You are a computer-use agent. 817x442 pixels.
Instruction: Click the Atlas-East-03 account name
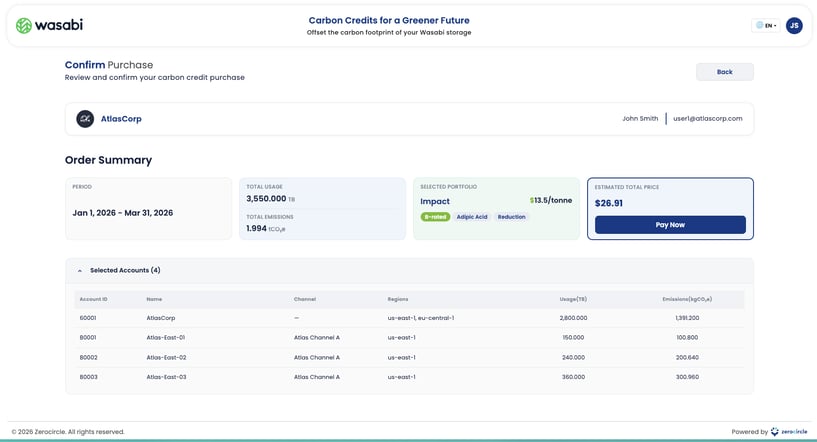(166, 377)
